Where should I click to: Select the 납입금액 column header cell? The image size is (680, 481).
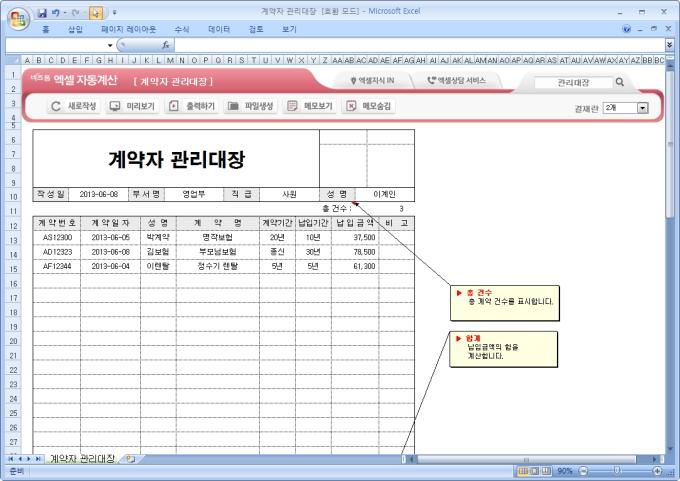click(x=355, y=223)
